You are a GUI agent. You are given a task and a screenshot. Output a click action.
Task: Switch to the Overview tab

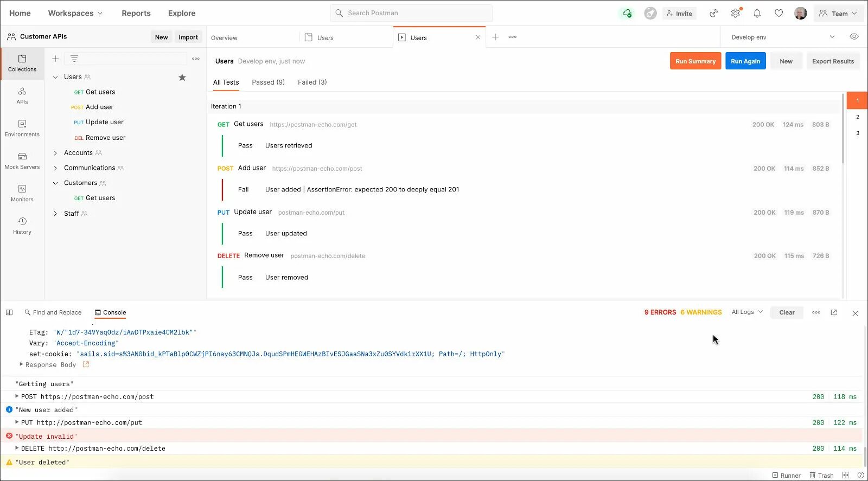(224, 38)
